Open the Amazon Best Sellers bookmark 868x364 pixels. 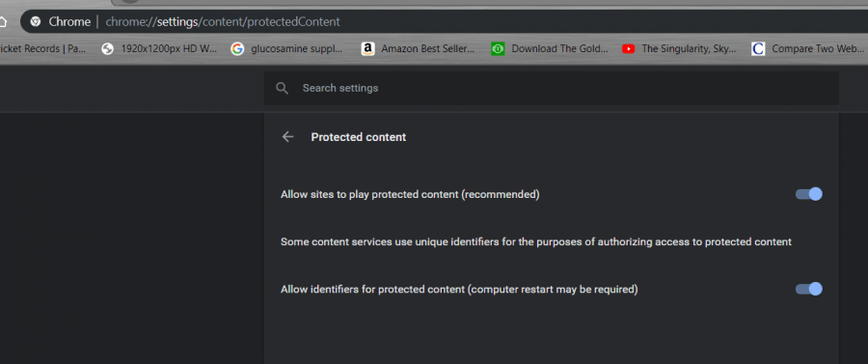tap(418, 48)
